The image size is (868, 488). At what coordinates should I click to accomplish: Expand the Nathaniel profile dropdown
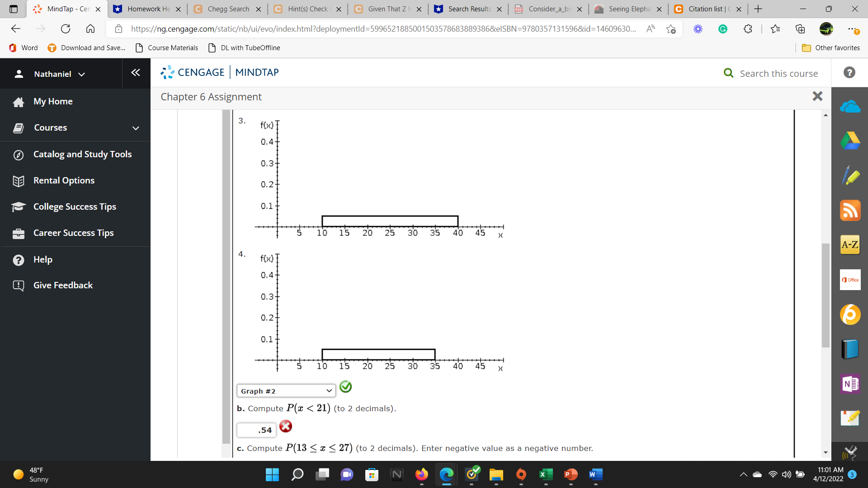82,74
